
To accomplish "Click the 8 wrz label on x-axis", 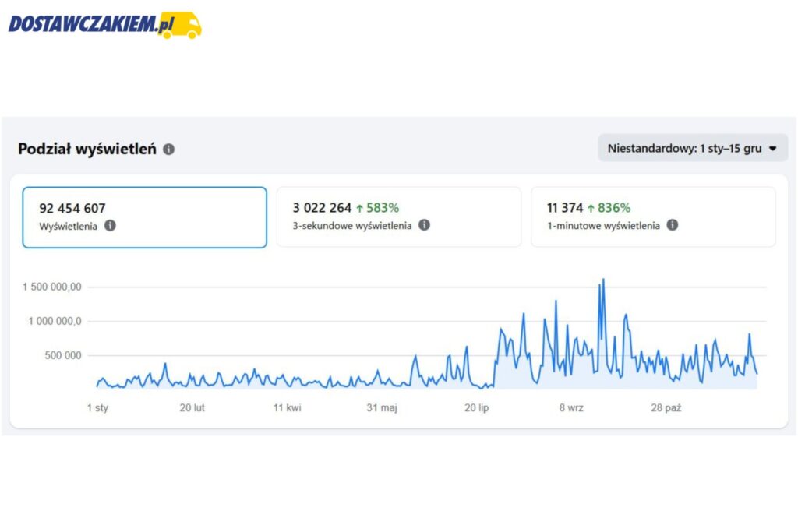I will pos(570,408).
